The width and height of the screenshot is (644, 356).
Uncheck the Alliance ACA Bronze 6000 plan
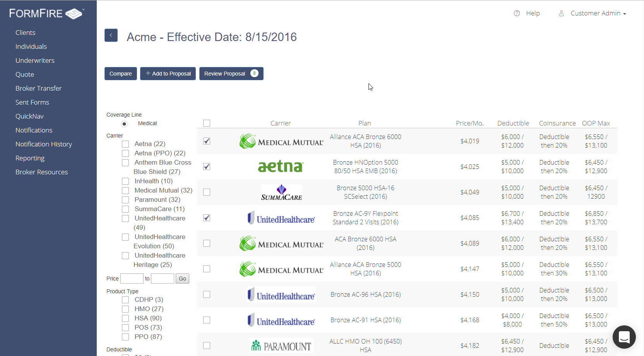coord(207,141)
